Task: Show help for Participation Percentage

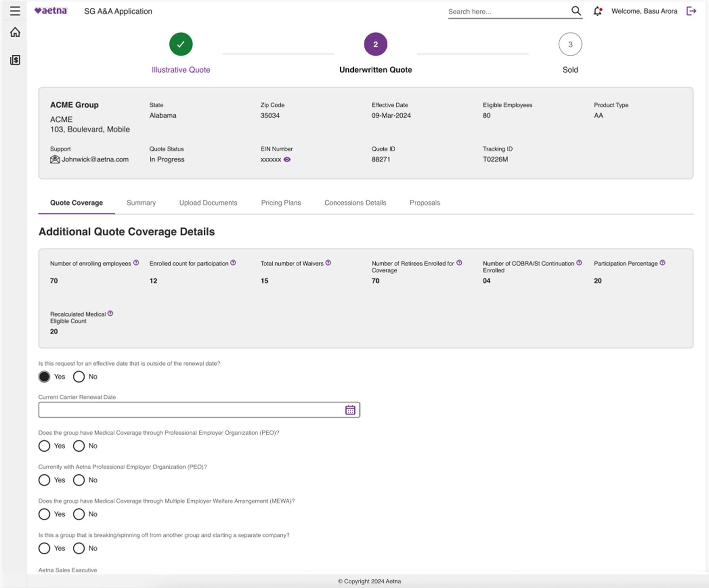Action: coord(662,263)
